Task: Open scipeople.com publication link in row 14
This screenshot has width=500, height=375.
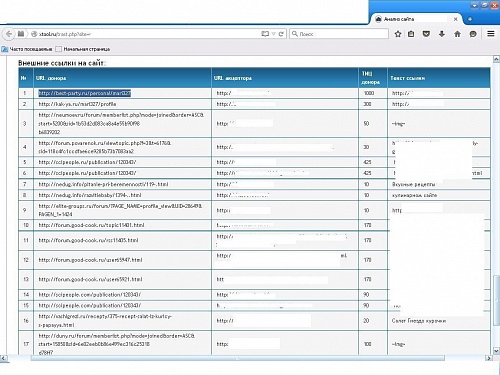Action: [90, 295]
